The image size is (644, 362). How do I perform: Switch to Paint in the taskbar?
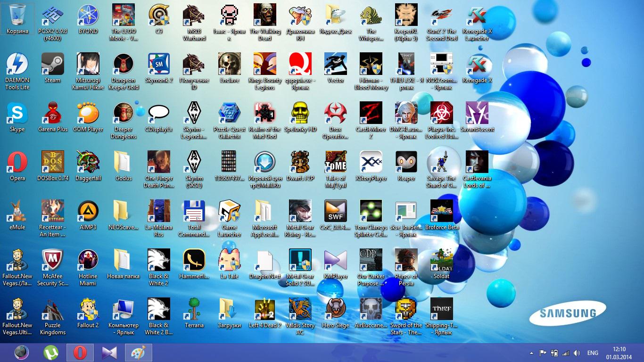pos(138,353)
